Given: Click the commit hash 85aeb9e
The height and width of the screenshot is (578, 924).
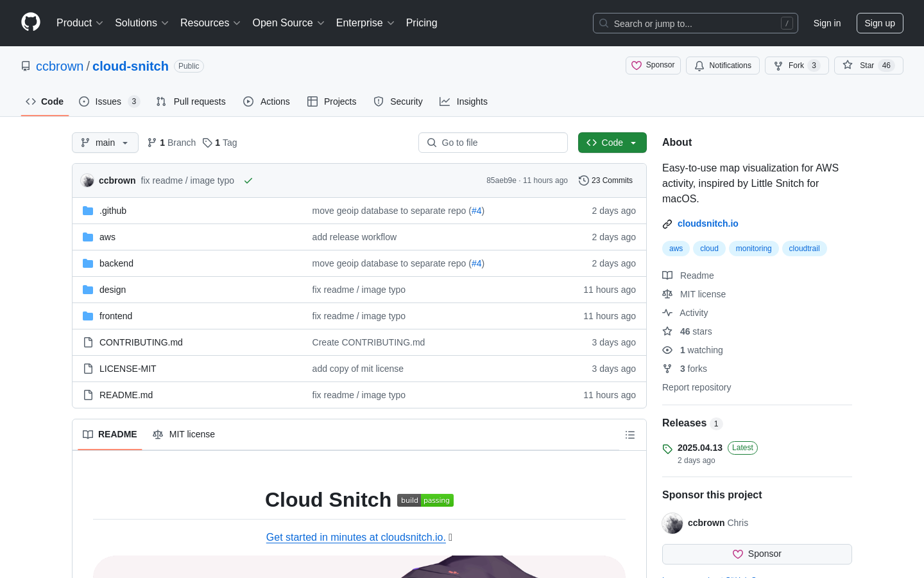Looking at the screenshot, I should (501, 180).
